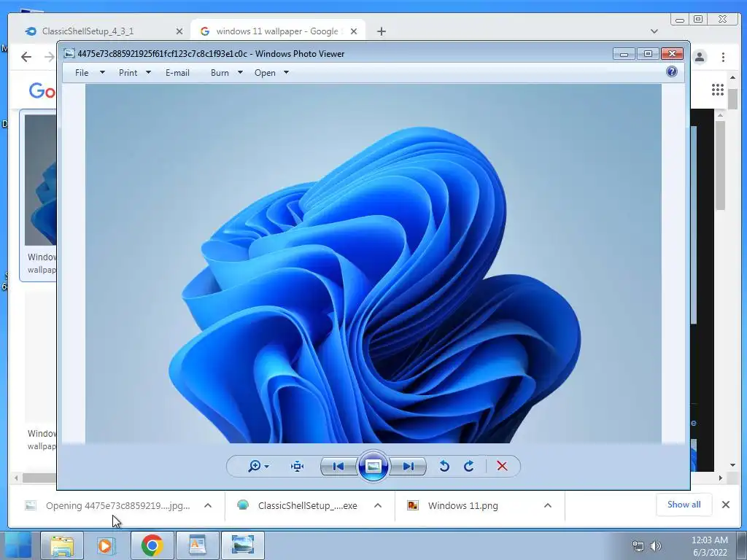
Task: Go back in Chrome
Action: (26, 57)
